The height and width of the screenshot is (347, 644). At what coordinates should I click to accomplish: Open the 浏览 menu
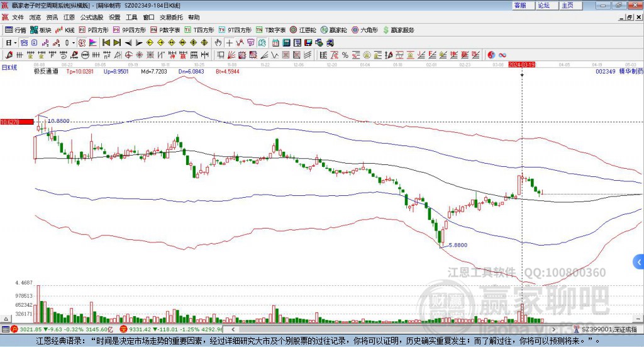(x=35, y=17)
